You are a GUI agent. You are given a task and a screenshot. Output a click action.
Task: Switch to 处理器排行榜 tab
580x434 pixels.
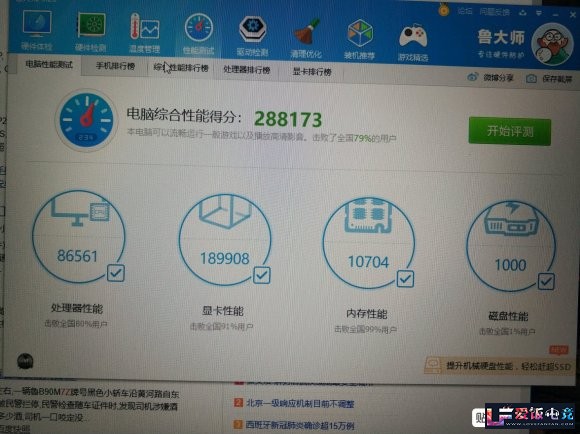click(x=247, y=70)
